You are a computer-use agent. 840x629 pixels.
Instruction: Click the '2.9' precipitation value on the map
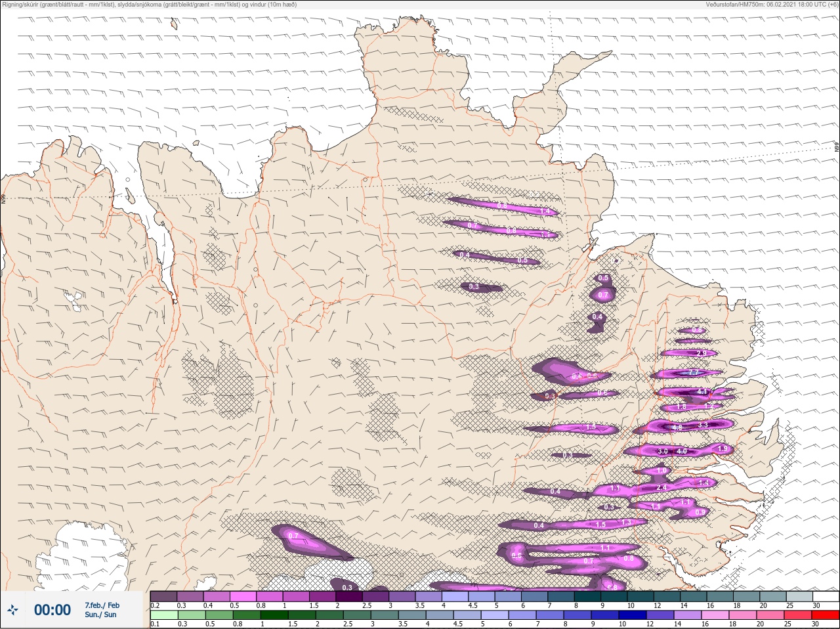[702, 353]
